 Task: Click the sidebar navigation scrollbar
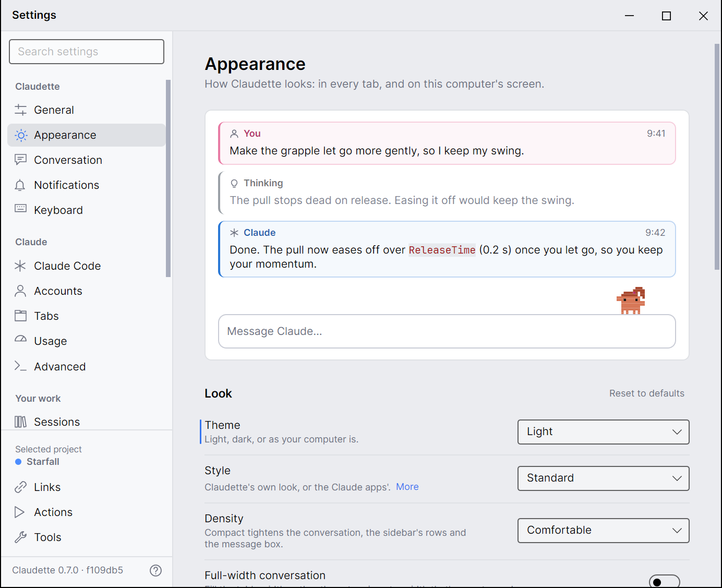coord(168,178)
